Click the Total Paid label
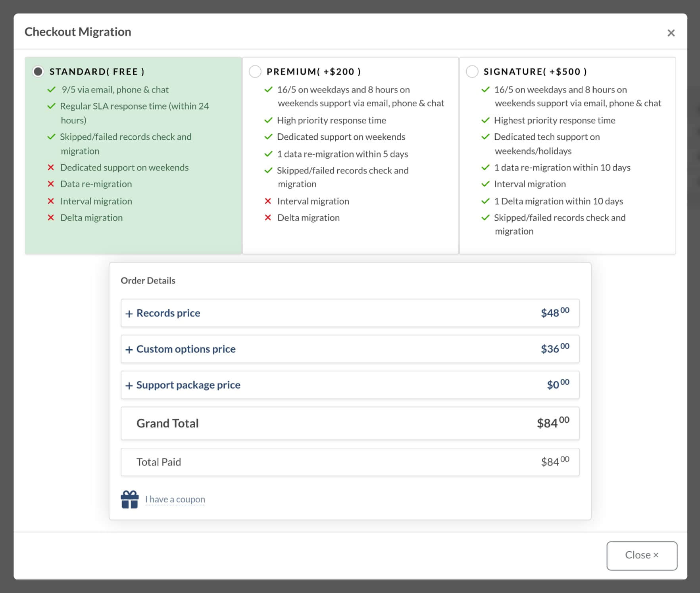 [159, 462]
